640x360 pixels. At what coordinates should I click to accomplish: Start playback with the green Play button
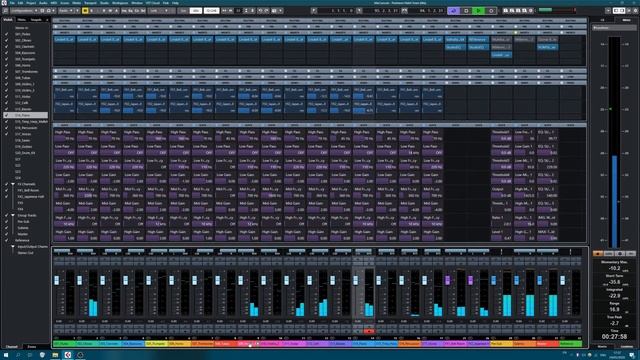478,11
